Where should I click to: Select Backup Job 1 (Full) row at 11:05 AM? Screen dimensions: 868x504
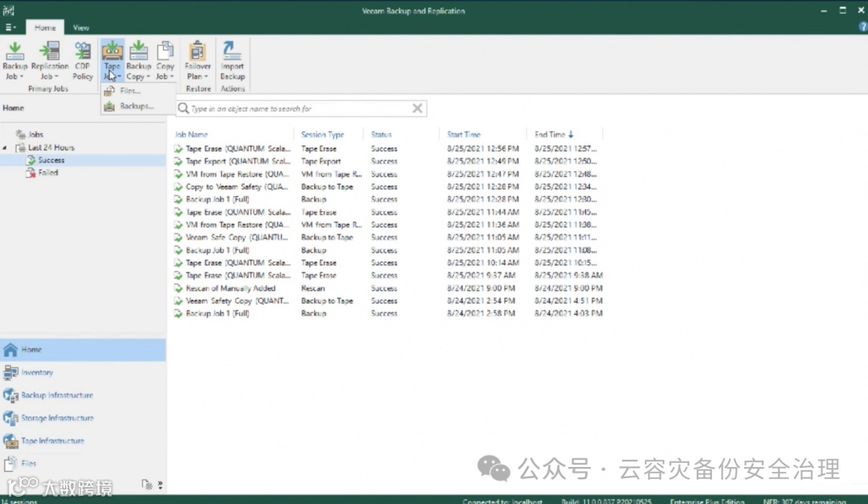point(387,250)
